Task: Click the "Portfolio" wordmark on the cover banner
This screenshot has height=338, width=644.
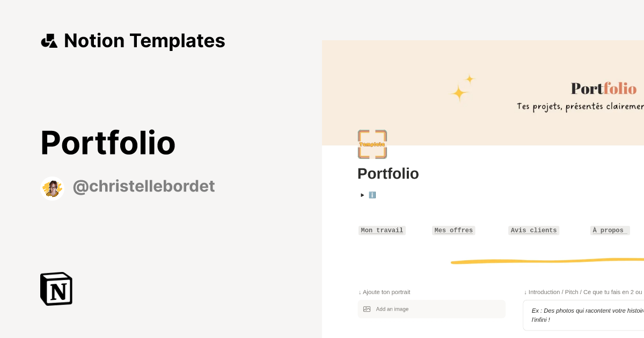Action: [x=603, y=89]
